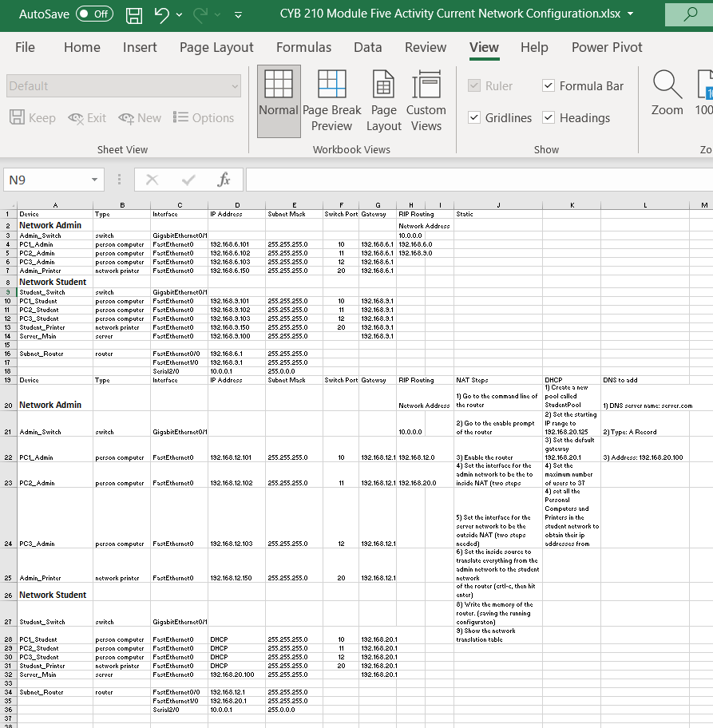Click the 'Network Student' cell in row 8
The image size is (713, 728).
55,282
